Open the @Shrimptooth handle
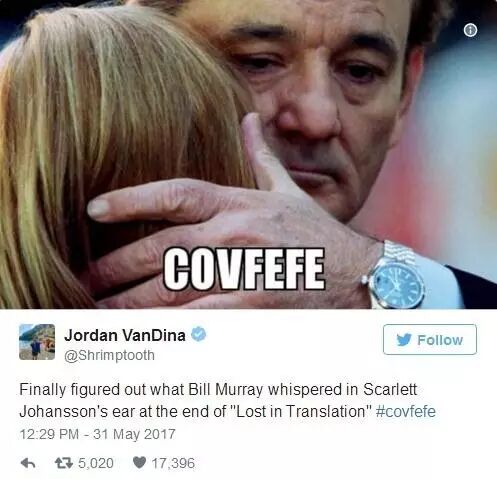 click(109, 355)
